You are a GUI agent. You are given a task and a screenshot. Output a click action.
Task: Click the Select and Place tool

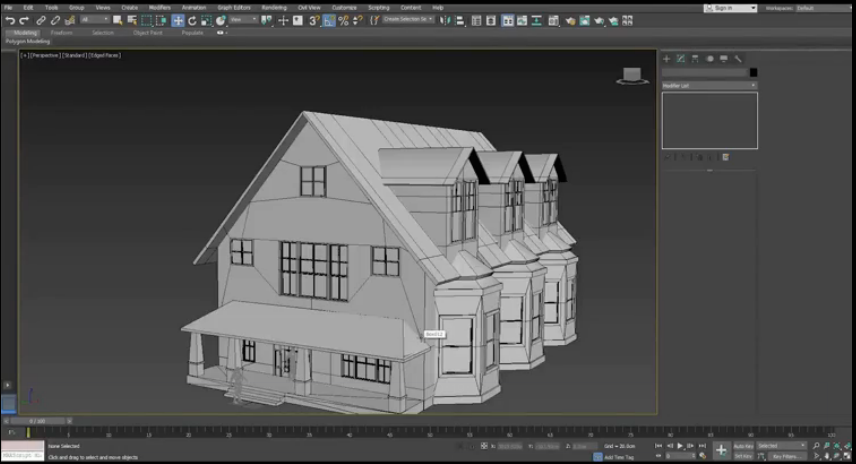[221, 21]
